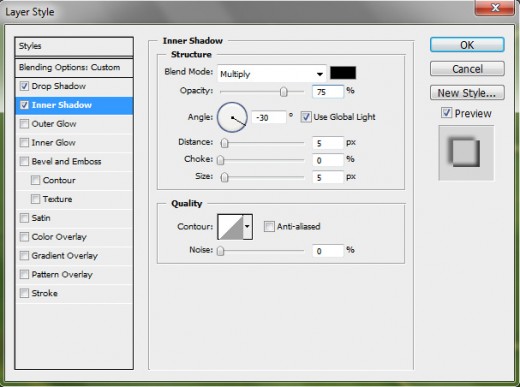Enable the Outer Glow checkbox
The width and height of the screenshot is (520, 387).
(x=24, y=124)
